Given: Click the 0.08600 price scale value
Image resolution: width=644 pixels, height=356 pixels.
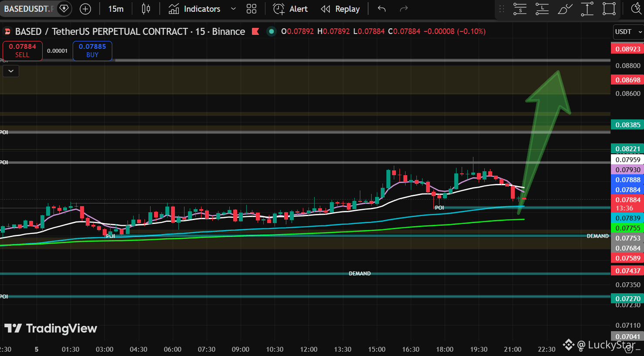Looking at the screenshot, I should click(x=628, y=93).
